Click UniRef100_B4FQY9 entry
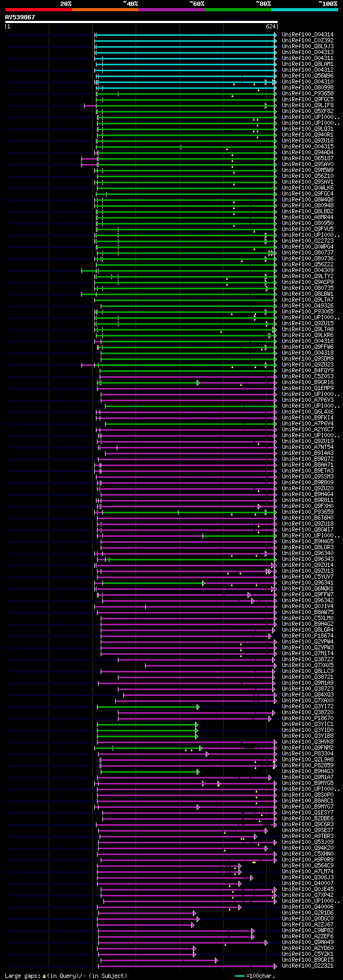The width and height of the screenshot is (343, 980). click(308, 370)
